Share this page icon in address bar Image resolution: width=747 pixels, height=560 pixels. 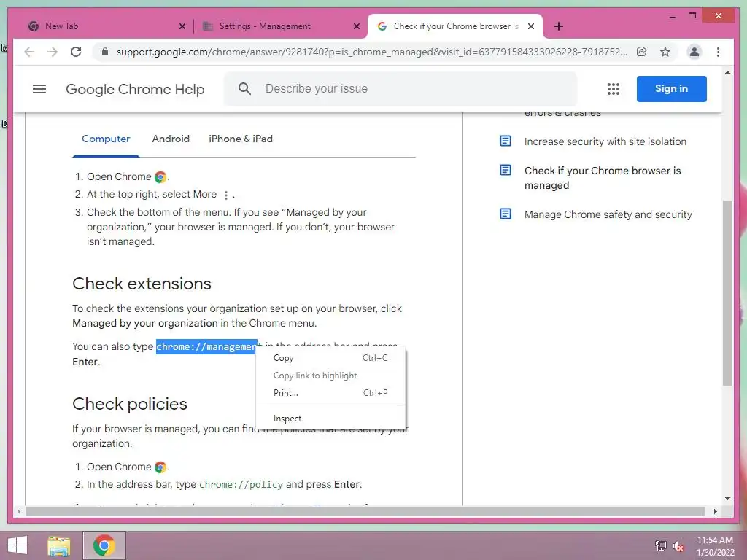click(x=642, y=52)
